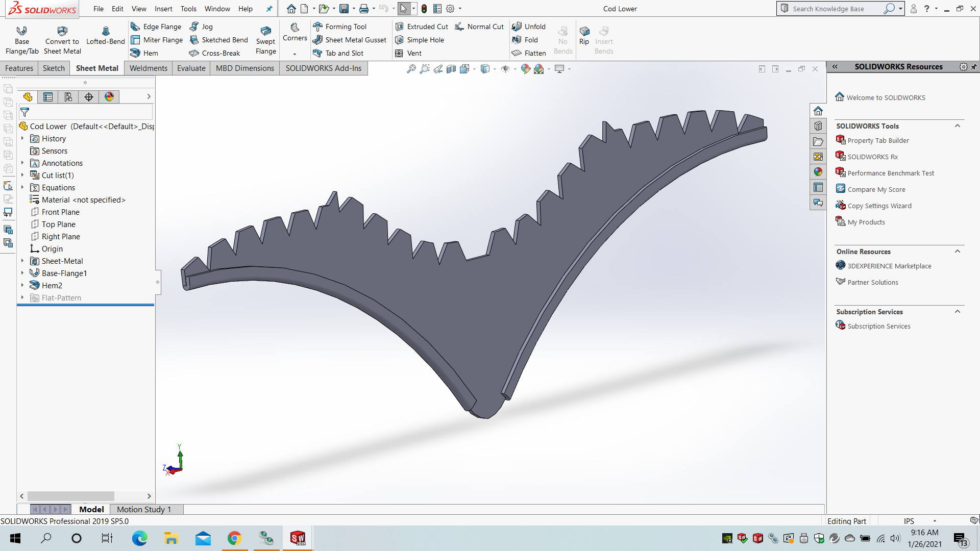Select the Fold tool
Screen dimensions: 980x551
click(525, 40)
